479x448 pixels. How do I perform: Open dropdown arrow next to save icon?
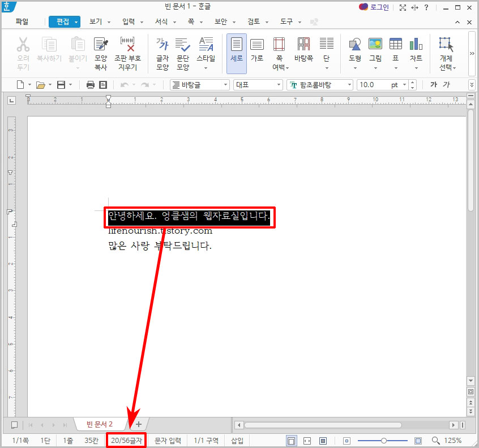70,84
